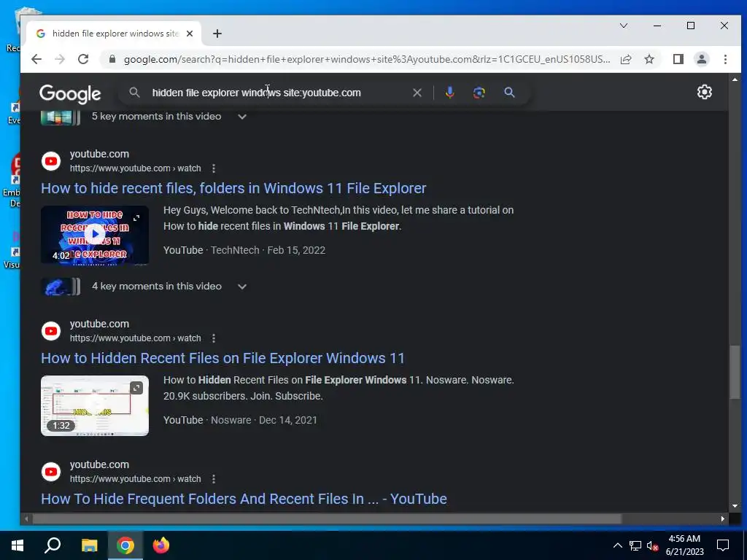Viewport: 747px width, 560px height.
Task: Search by image using Google Lens icon
Action: [479, 93]
